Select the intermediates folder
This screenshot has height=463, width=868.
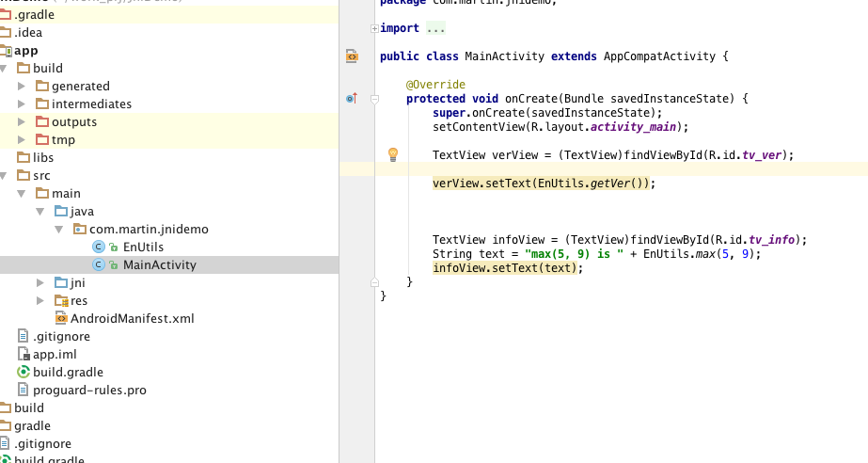[x=91, y=104]
